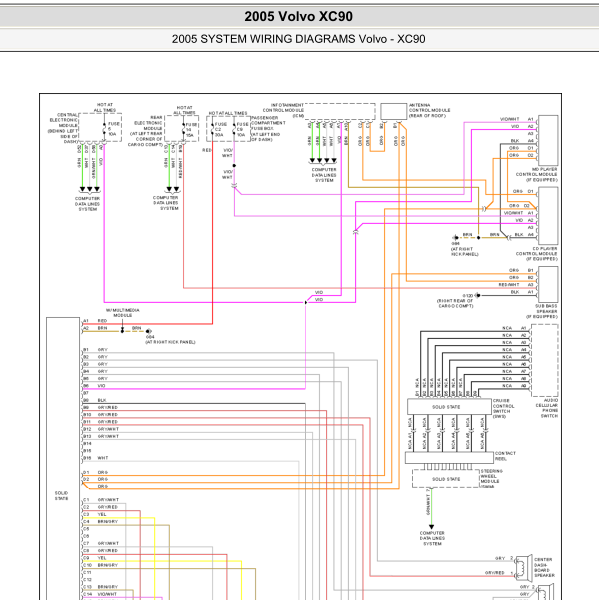599x600 pixels.
Task: Click the Solid State label in Cruise Control Switch
Action: click(446, 407)
